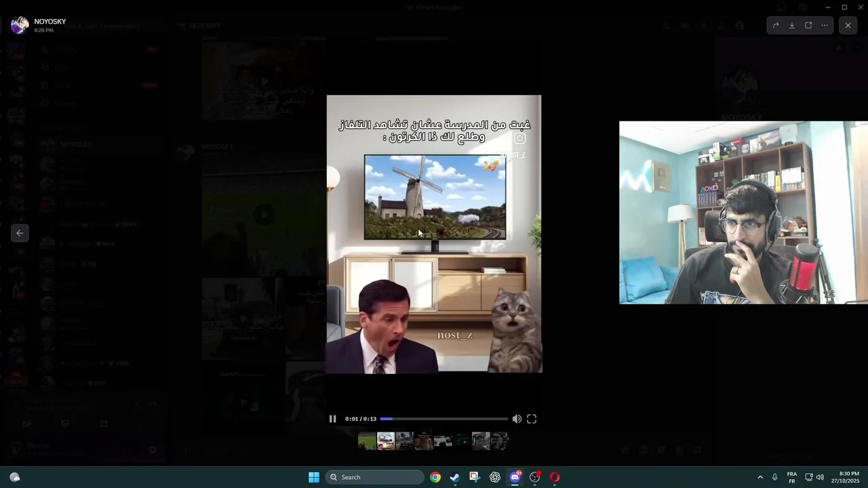Image resolution: width=868 pixels, height=488 pixels.
Task: Open ChatGPT app from taskbar
Action: click(495, 477)
